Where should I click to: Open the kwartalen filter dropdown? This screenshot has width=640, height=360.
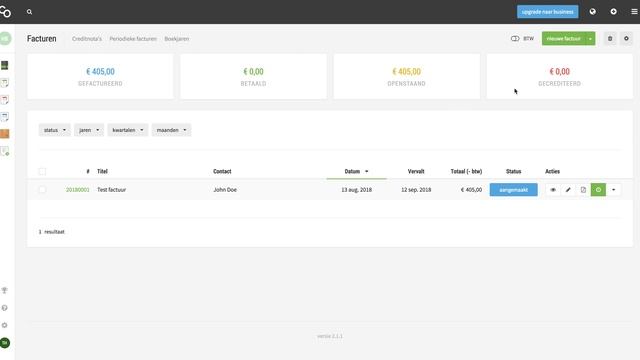[128, 130]
